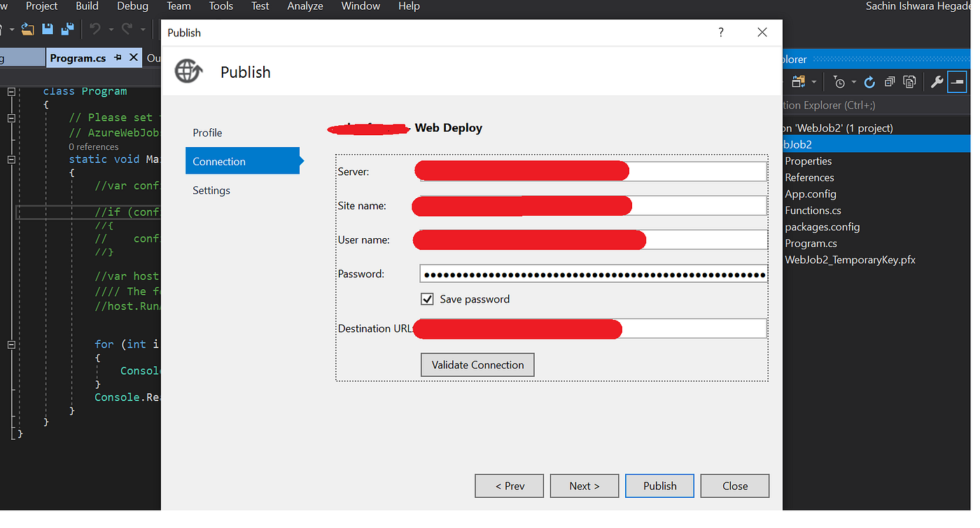980x528 pixels.
Task: Open the Team menu
Action: (x=178, y=6)
